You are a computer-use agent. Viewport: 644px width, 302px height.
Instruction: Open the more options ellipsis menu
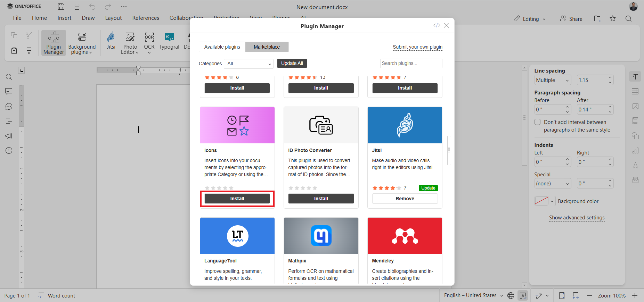click(124, 7)
